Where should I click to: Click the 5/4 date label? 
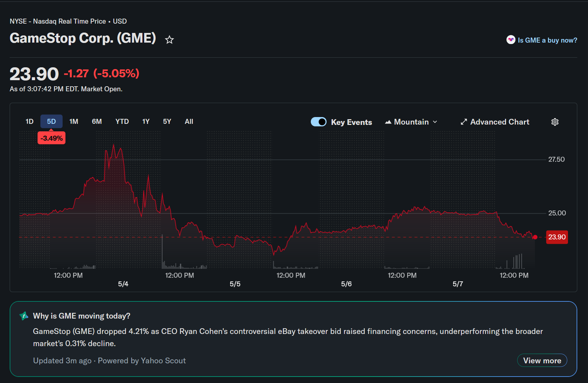[123, 284]
